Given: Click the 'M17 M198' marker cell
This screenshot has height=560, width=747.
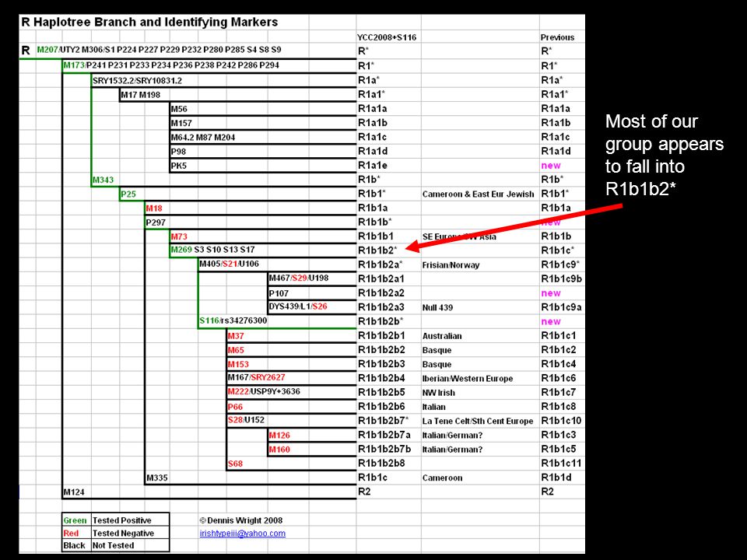Looking at the screenshot, I should coord(141,95).
